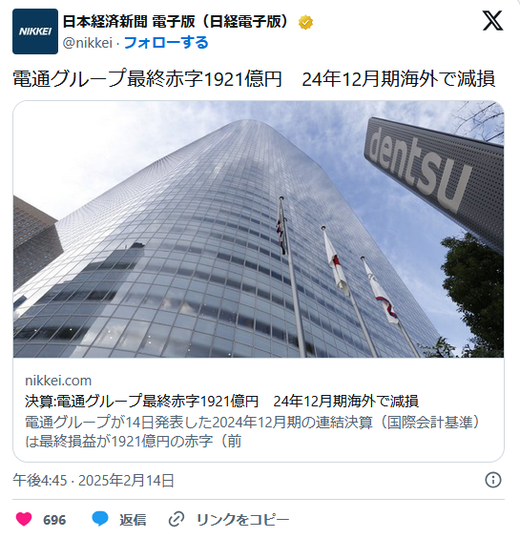
Task: Click フォローする to follow nikkei
Action: coord(166,43)
